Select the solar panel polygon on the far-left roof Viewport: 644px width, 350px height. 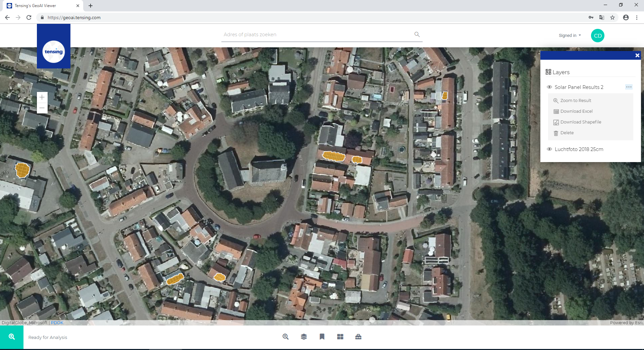(x=22, y=170)
